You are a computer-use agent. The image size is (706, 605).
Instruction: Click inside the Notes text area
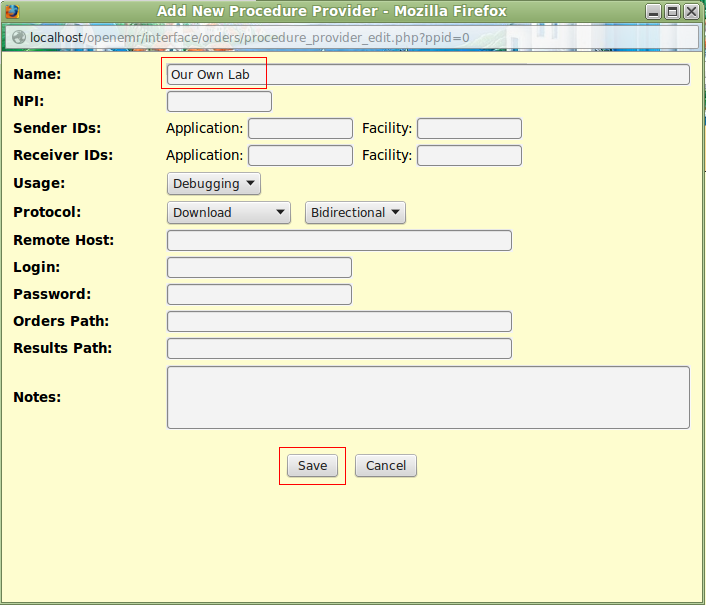click(428, 397)
